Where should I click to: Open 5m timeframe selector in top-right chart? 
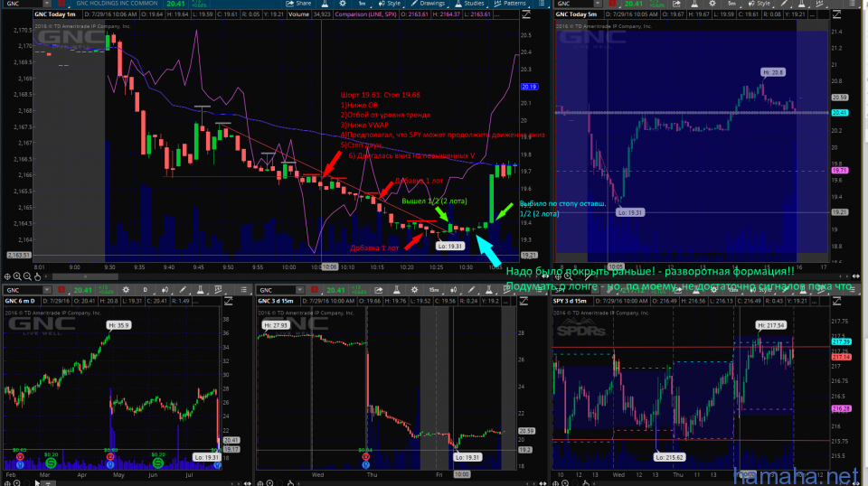(x=731, y=4)
